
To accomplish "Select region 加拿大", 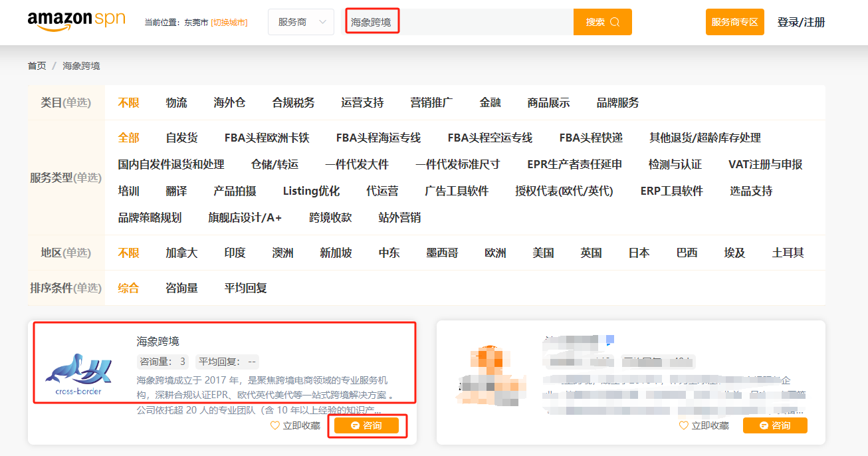I will tap(182, 253).
